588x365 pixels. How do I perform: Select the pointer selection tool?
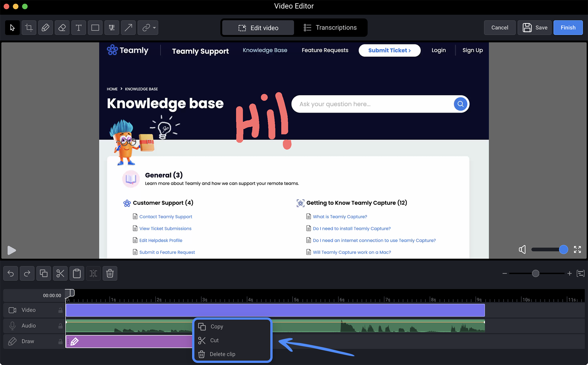[12, 28]
